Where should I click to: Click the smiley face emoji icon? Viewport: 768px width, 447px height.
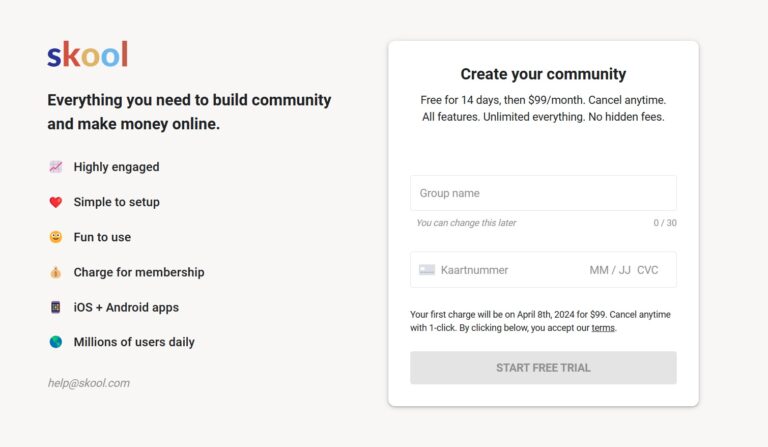point(56,237)
